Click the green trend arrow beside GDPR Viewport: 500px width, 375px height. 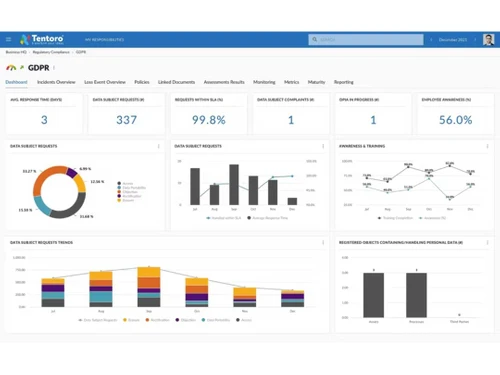tap(22, 67)
